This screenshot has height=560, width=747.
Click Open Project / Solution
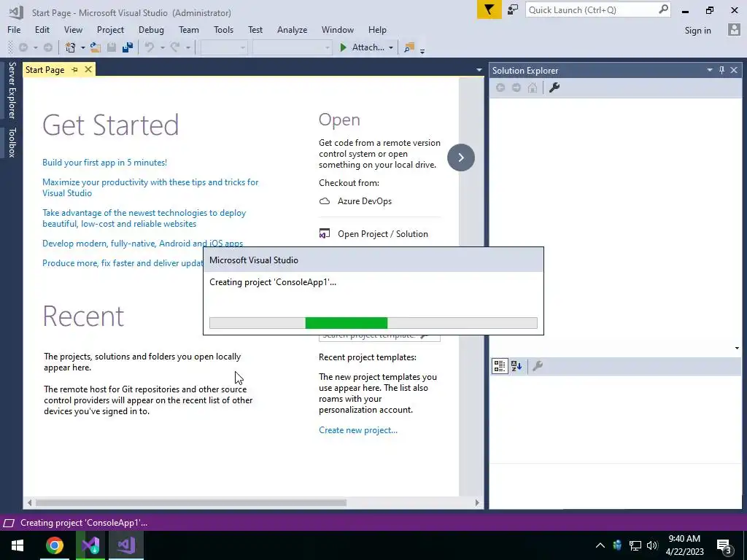373,234
